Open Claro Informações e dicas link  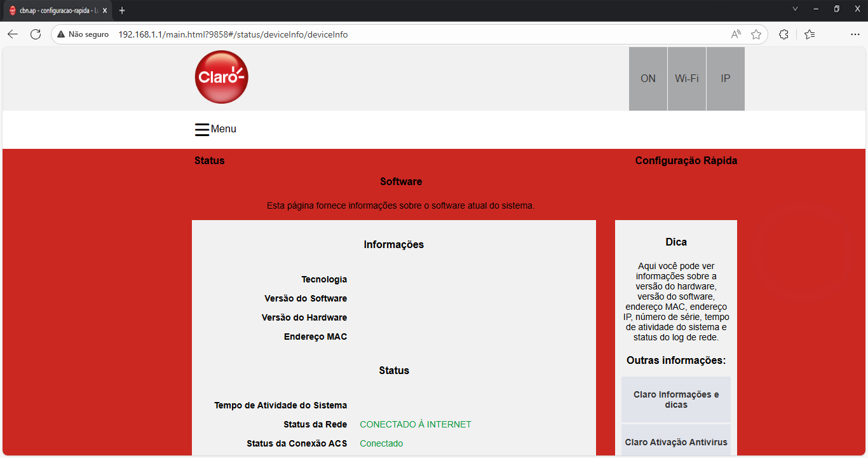pyautogui.click(x=676, y=399)
